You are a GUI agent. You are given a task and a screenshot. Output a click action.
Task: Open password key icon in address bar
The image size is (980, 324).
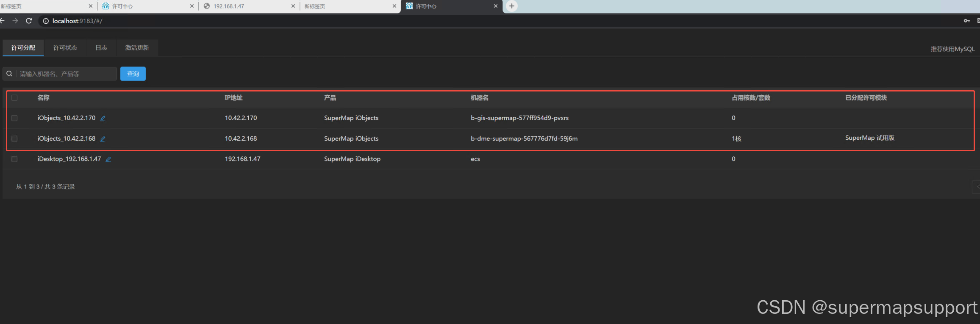coord(967,21)
